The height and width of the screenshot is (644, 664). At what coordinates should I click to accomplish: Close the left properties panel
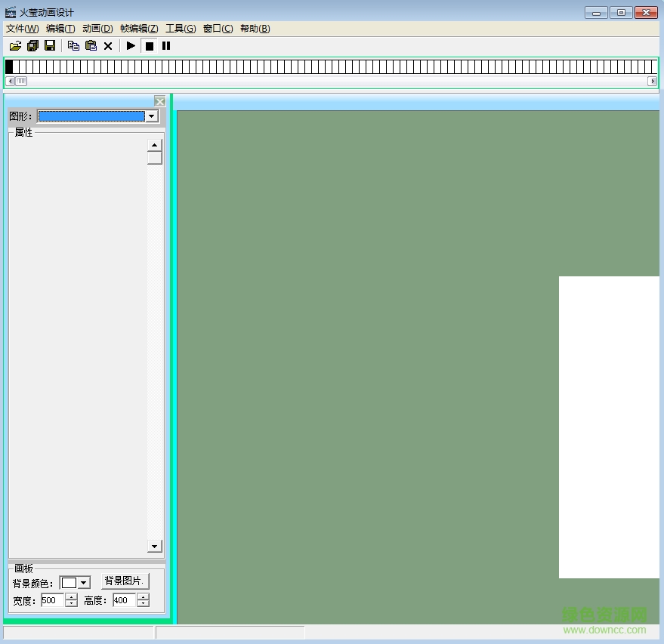[x=159, y=102]
